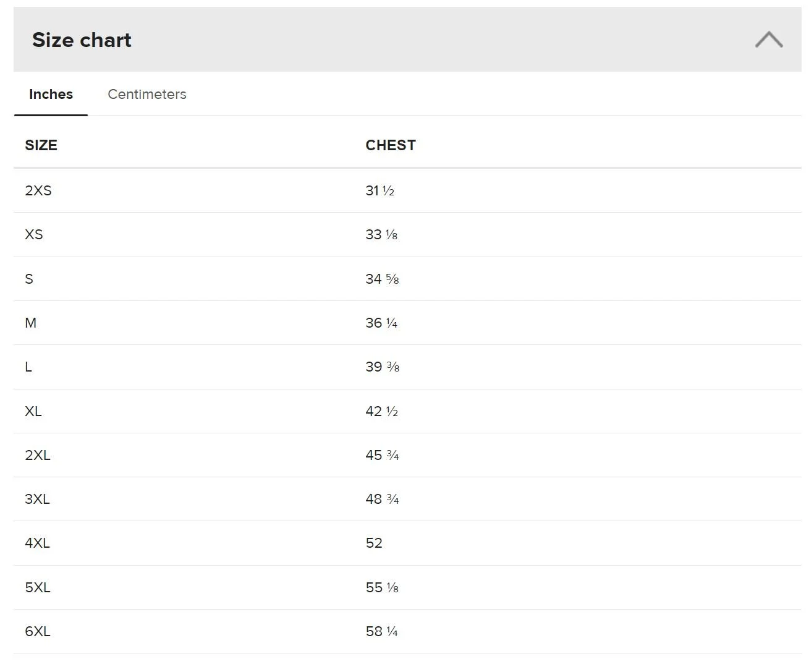809x672 pixels.
Task: Select the Inches tab
Action: click(51, 94)
